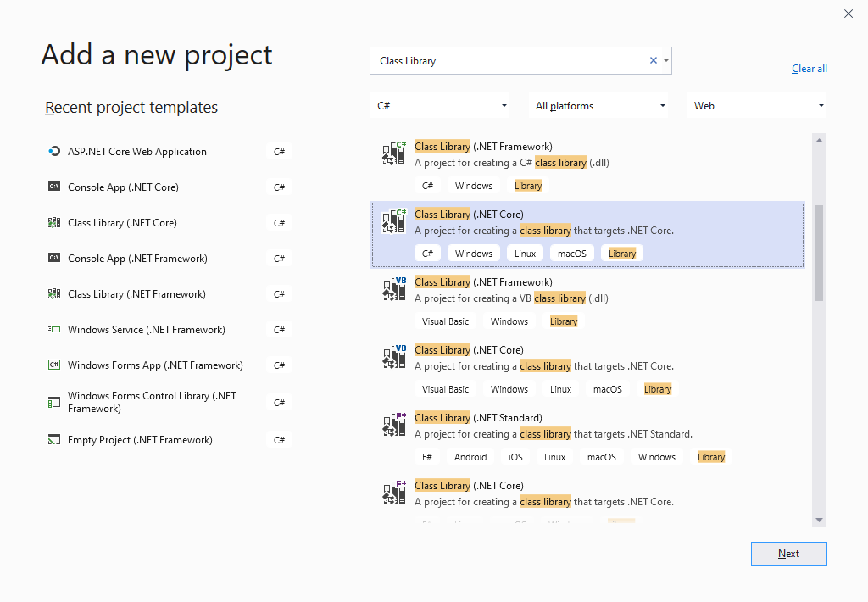Click the Windows Service (.NET Framework) icon
Screen dimensions: 868x602
coord(53,329)
